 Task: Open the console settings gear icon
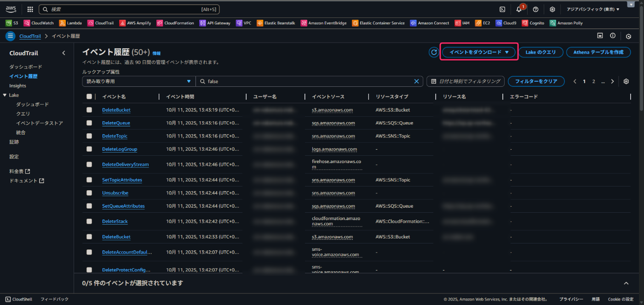pyautogui.click(x=552, y=9)
